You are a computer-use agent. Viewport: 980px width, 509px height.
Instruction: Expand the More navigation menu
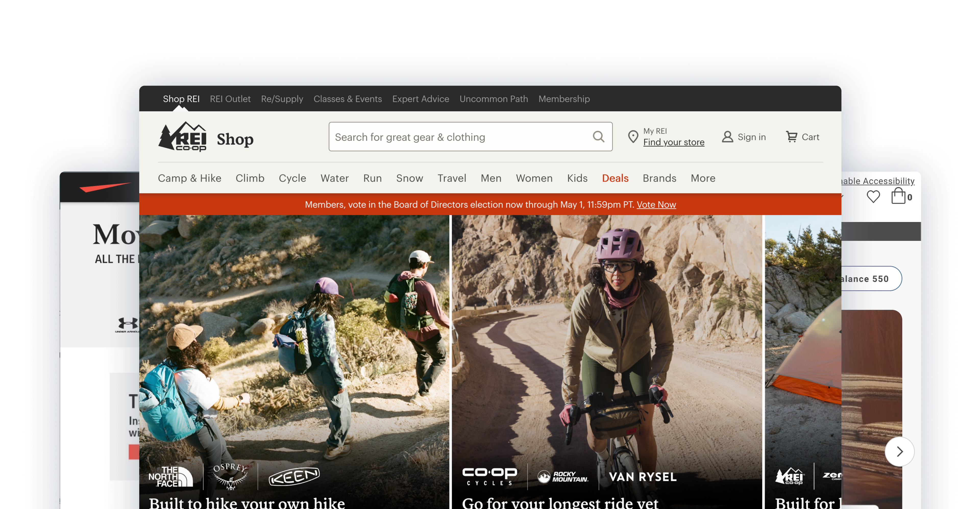coord(703,178)
